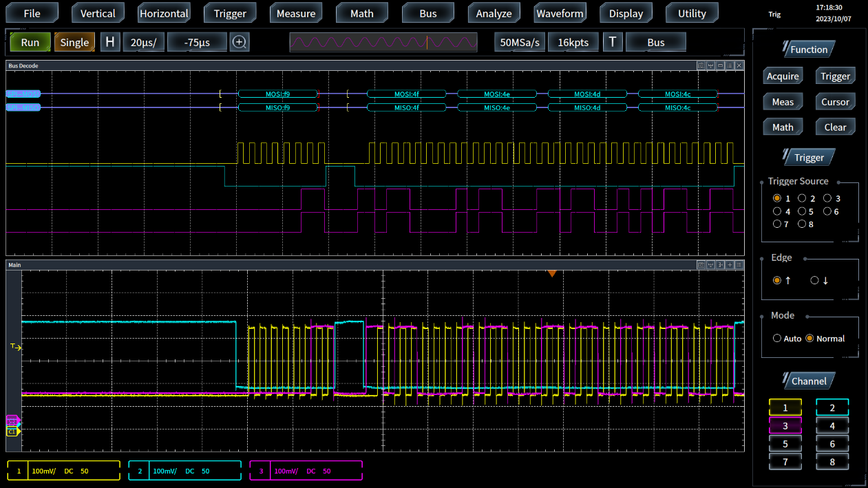
Task: Click the orange trigger position marker
Action: 551,274
